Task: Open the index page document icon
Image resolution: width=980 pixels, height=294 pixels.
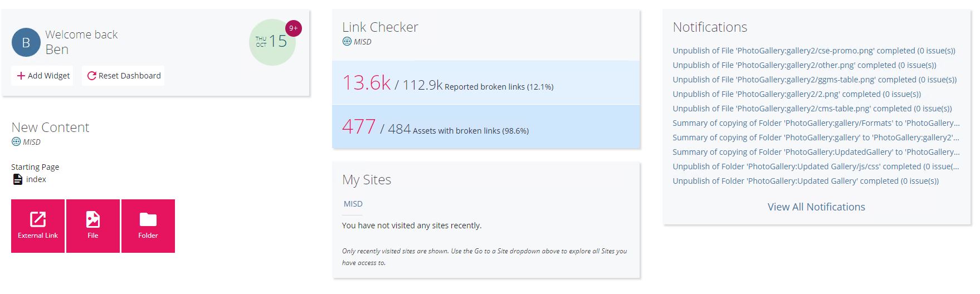Action: click(18, 179)
